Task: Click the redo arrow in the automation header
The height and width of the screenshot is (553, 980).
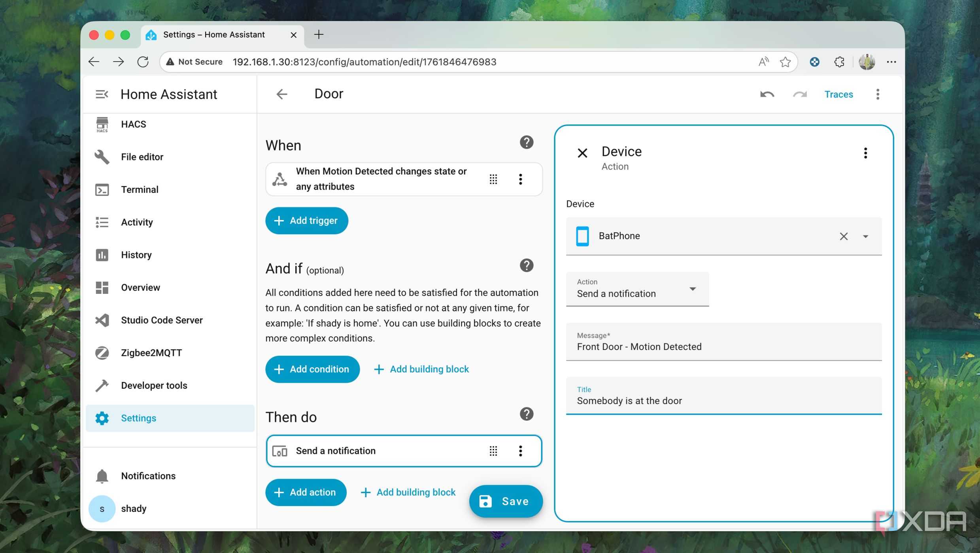Action: click(x=800, y=94)
